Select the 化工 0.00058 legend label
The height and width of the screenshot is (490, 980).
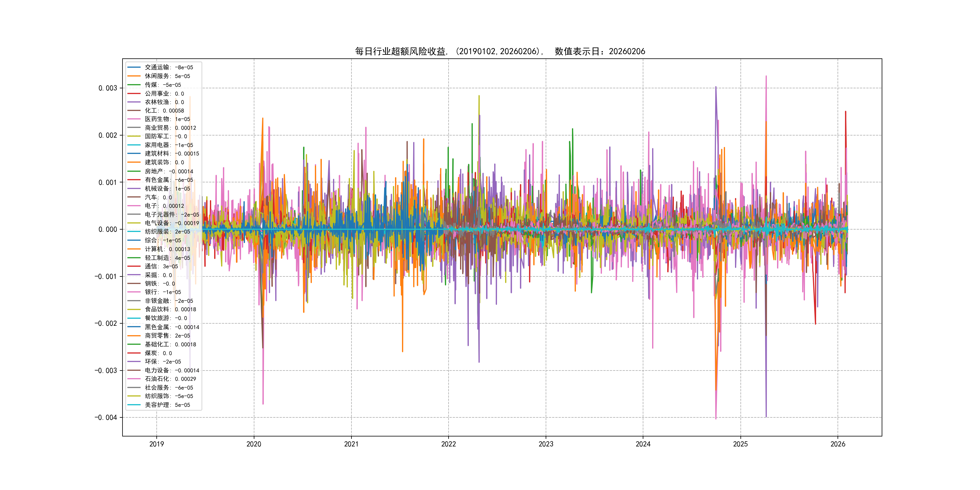click(164, 111)
